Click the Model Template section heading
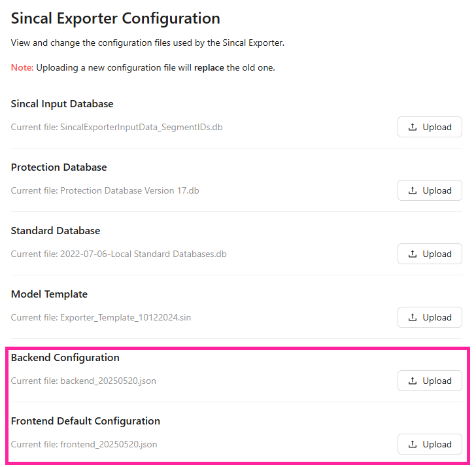The height and width of the screenshot is (467, 476). point(49,294)
